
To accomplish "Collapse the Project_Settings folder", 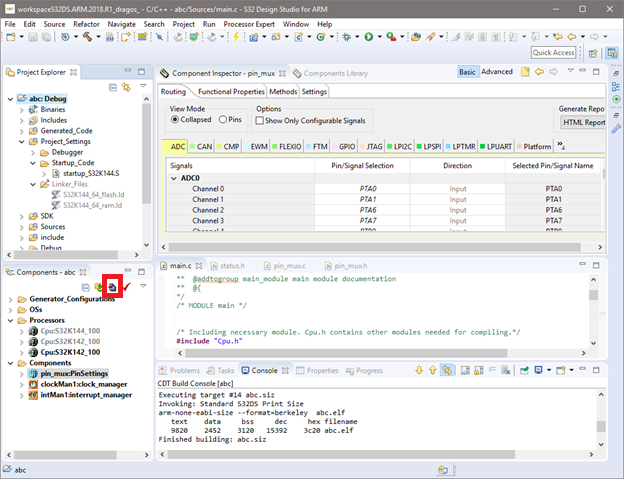I will pyautogui.click(x=22, y=142).
